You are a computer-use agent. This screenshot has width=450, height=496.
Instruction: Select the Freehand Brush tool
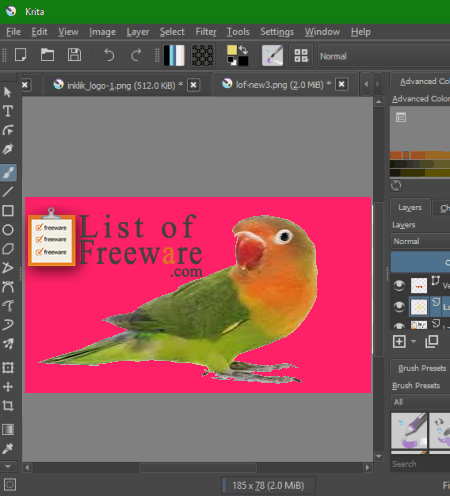tap(8, 172)
